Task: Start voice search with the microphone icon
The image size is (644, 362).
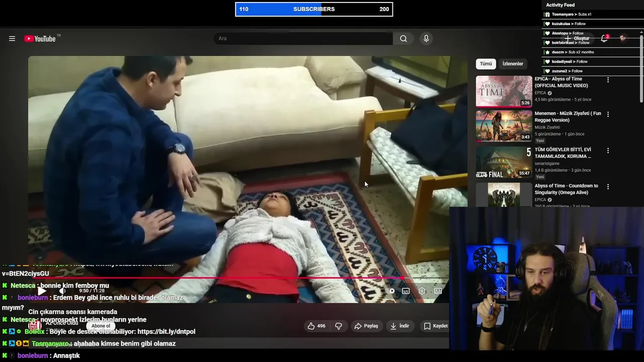Action: (x=426, y=39)
